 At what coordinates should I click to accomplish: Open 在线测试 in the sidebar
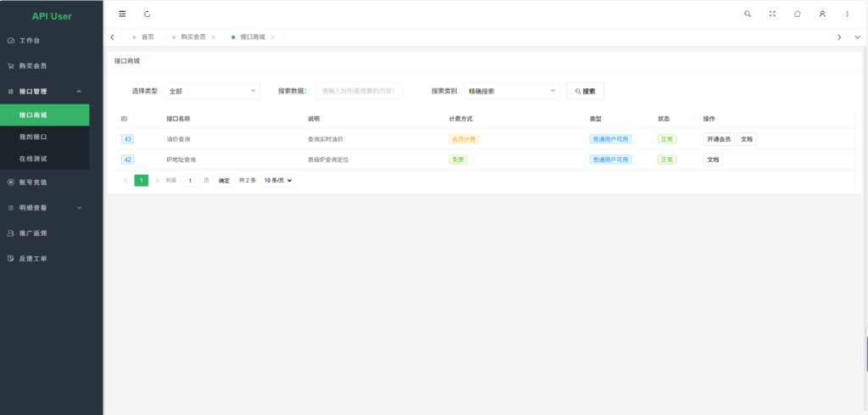pyautogui.click(x=45, y=159)
